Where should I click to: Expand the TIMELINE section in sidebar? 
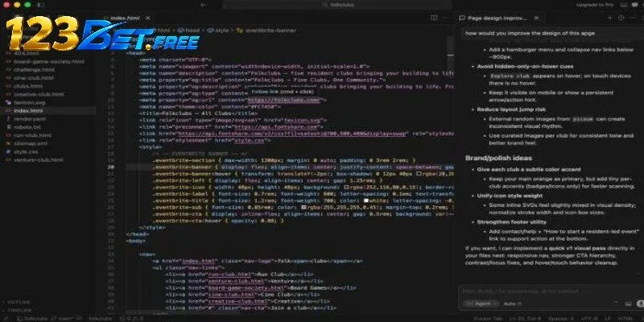[x=19, y=311]
